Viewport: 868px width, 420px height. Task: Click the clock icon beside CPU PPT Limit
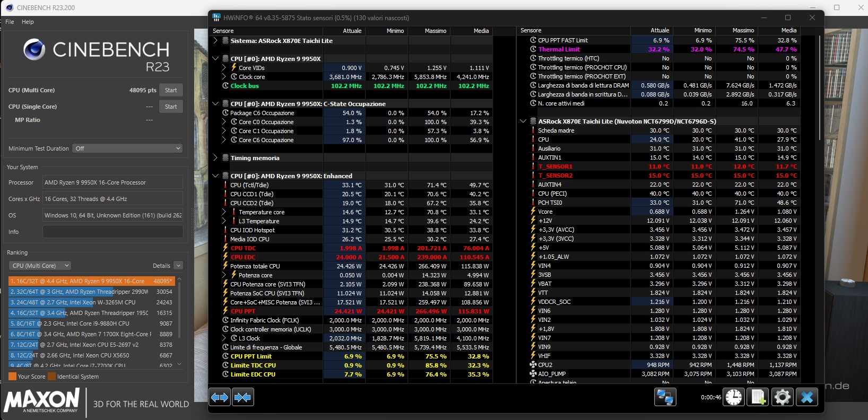225,356
